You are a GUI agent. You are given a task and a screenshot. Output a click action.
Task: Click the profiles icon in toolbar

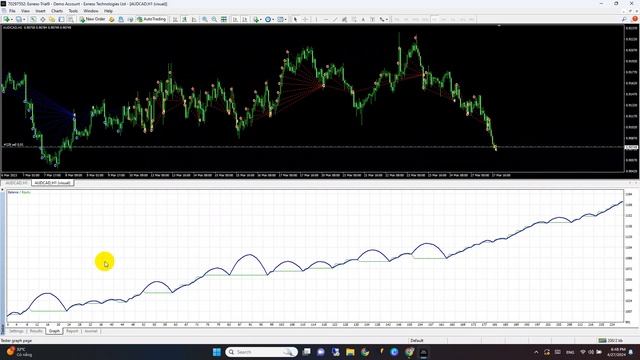(x=19, y=19)
